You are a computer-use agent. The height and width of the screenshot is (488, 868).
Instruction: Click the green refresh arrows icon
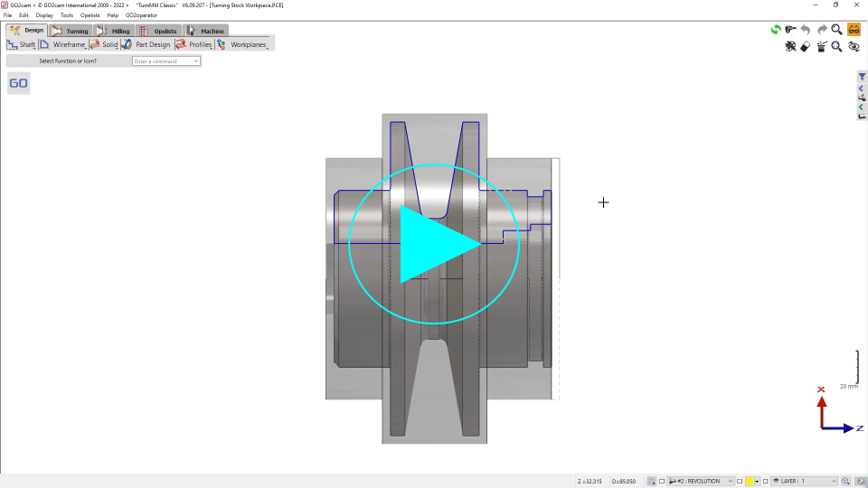pyautogui.click(x=776, y=30)
